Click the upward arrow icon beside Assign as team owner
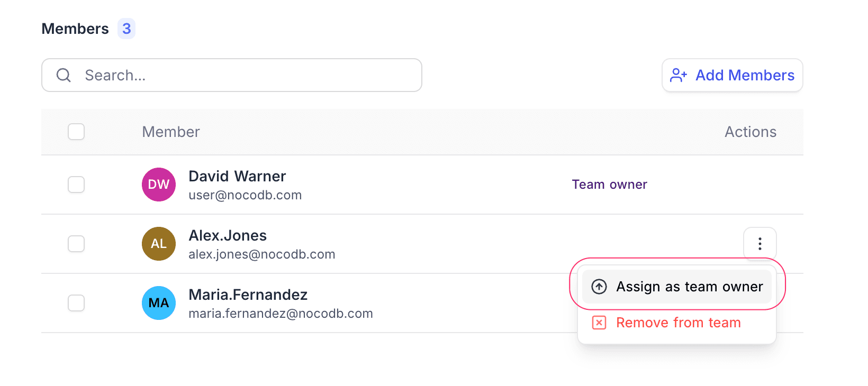 point(599,286)
